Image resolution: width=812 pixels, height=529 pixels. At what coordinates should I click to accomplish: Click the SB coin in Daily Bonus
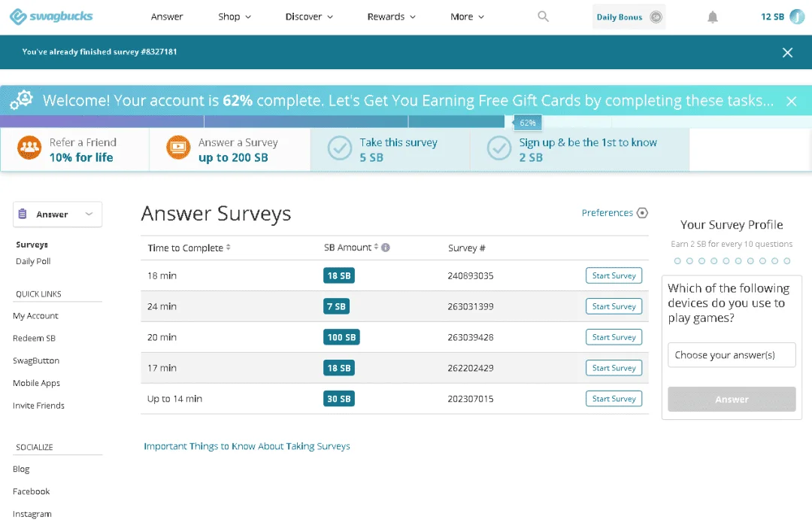(x=656, y=17)
